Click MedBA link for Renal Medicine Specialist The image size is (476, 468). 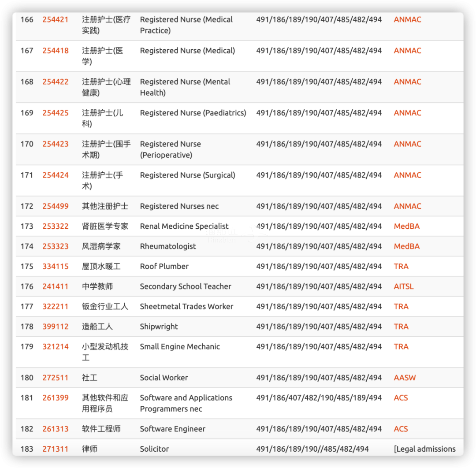click(x=406, y=227)
